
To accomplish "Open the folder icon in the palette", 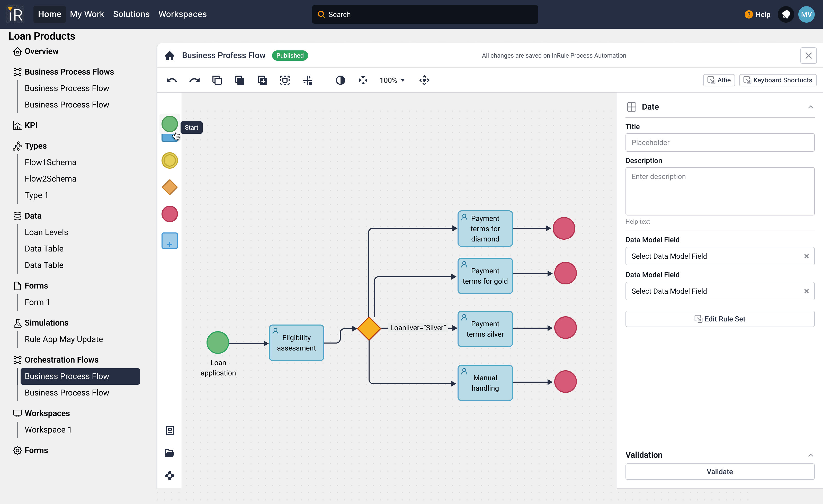I will click(x=170, y=453).
